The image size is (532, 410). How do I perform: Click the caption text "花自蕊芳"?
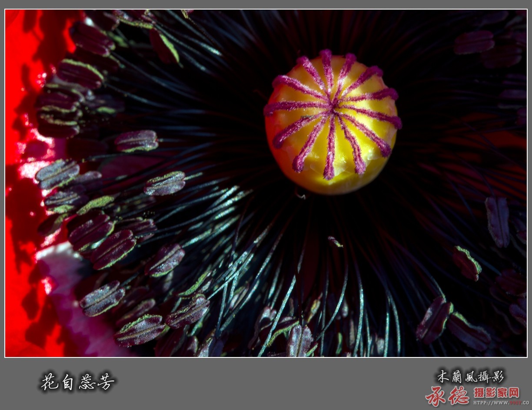[x=78, y=382]
